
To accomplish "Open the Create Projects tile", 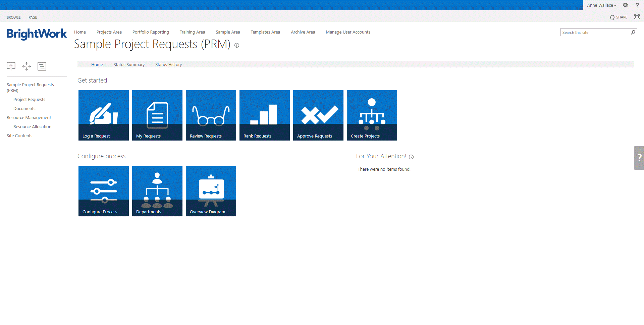I will click(x=372, y=115).
